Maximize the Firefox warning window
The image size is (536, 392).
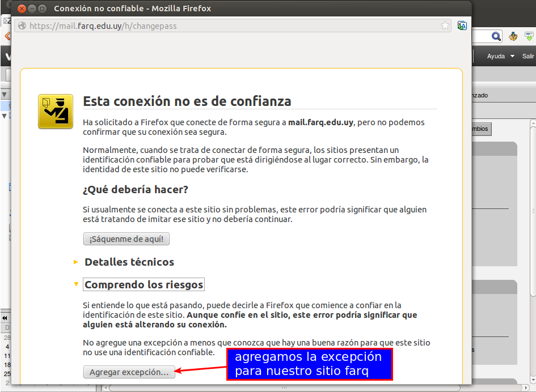[43, 8]
